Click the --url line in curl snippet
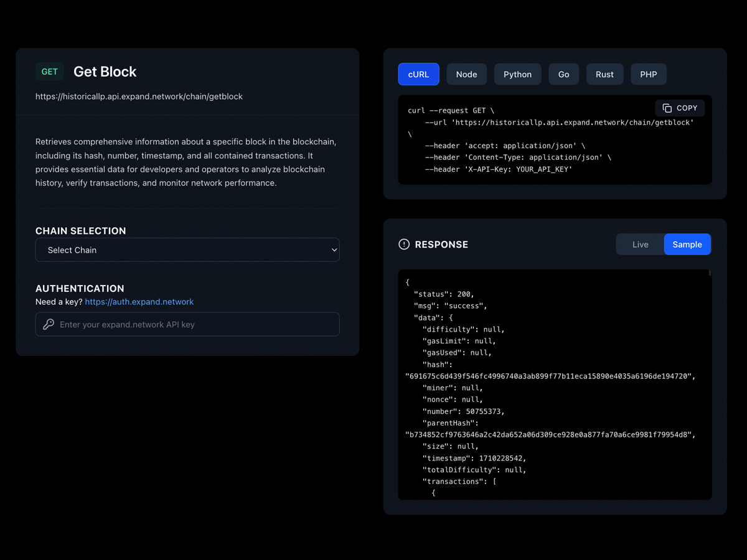747x560 pixels. pos(560,123)
